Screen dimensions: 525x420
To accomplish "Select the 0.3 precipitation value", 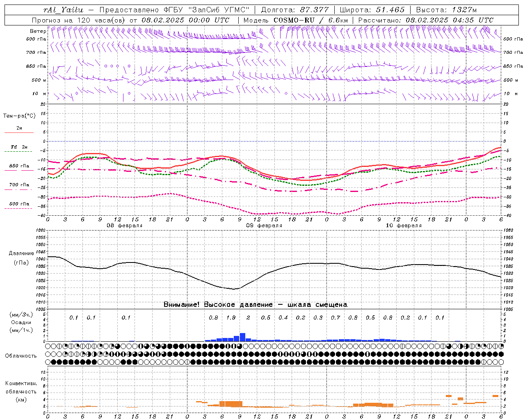I will pyautogui.click(x=318, y=317).
